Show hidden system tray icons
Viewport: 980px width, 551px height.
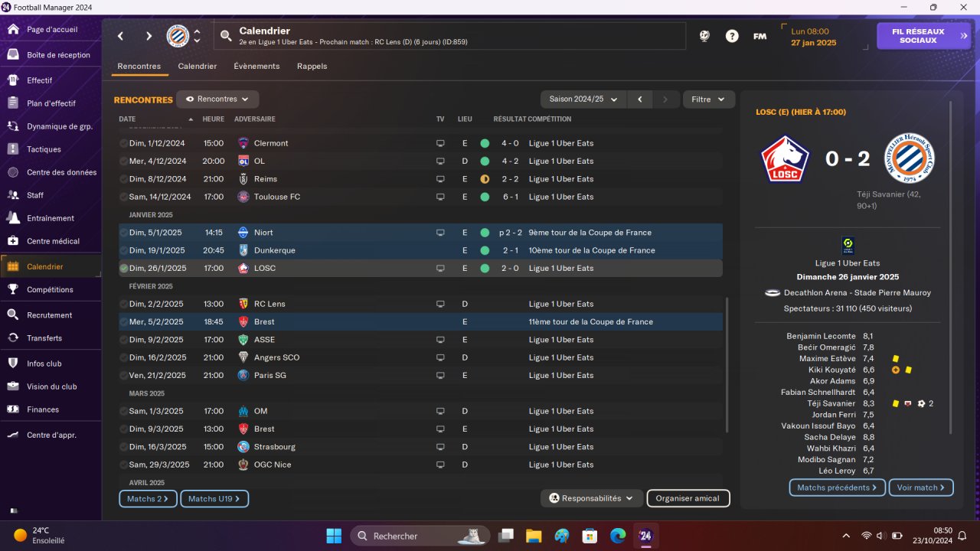(846, 536)
